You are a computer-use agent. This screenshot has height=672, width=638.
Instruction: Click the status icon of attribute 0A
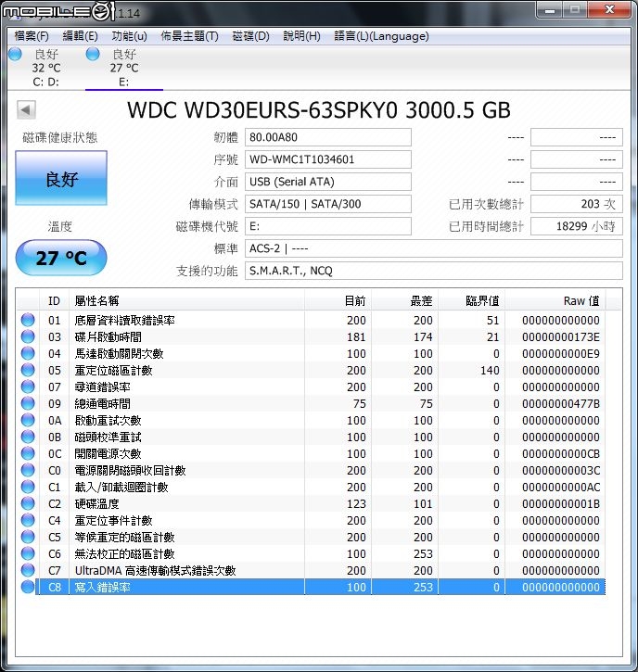pos(28,420)
